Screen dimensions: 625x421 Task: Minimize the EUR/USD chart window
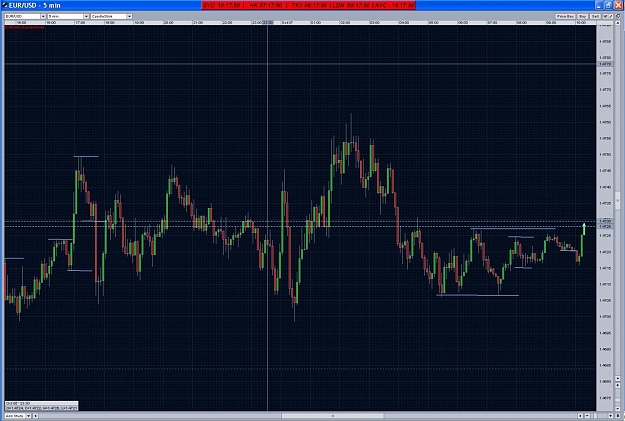click(599, 5)
